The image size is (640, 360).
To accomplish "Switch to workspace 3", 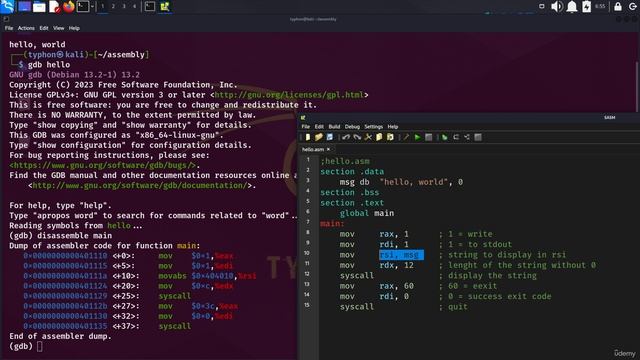I will [124, 7].
